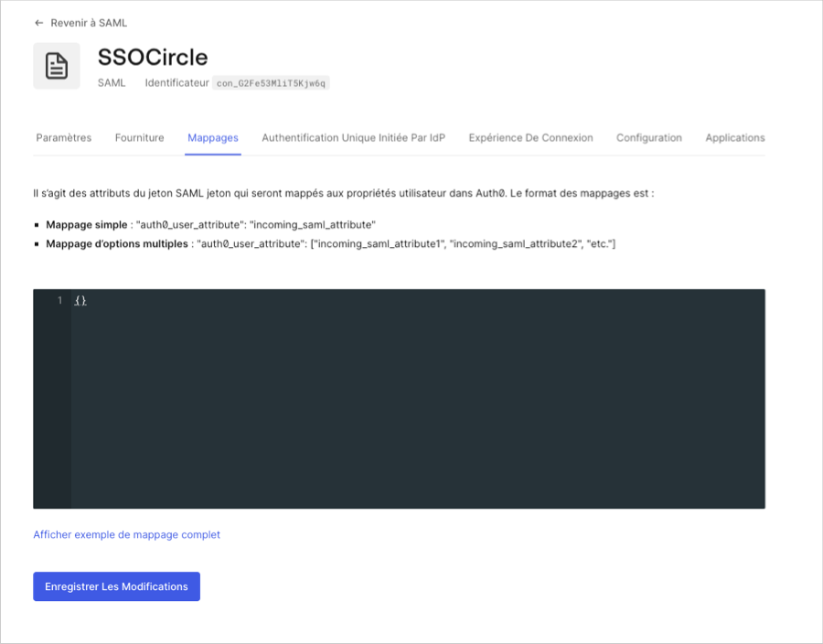The width and height of the screenshot is (823, 644).
Task: Switch to the Expérience De Connexion tab
Action: pyautogui.click(x=530, y=137)
